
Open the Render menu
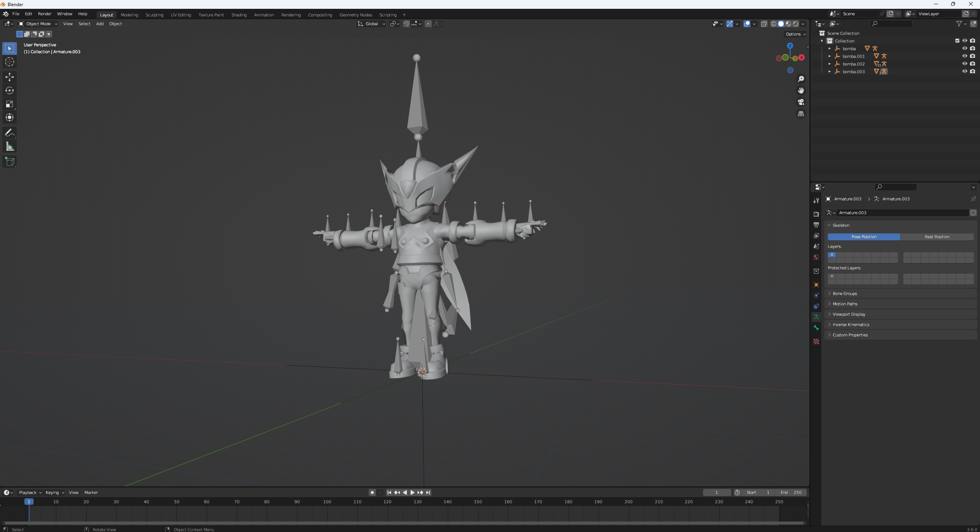44,14
